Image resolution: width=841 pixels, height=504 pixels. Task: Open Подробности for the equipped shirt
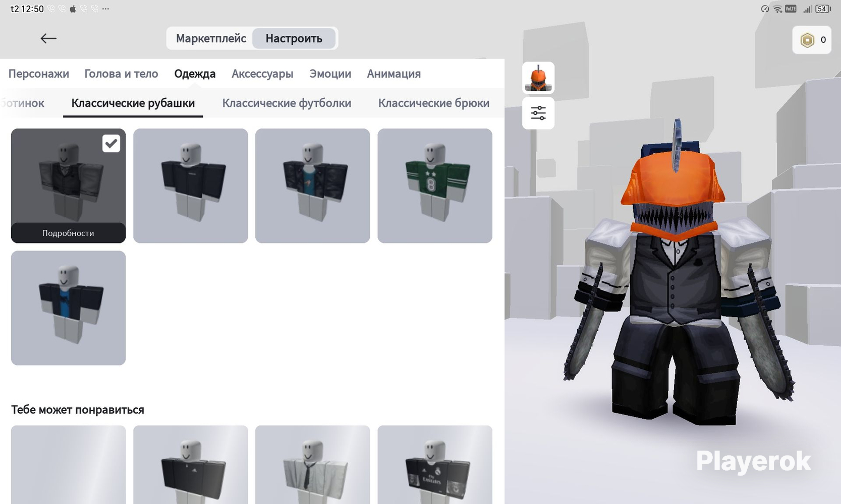click(x=68, y=233)
